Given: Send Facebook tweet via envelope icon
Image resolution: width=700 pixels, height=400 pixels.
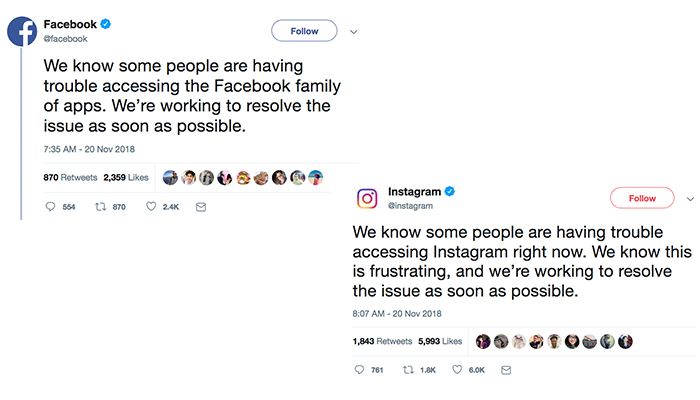Looking at the screenshot, I should (201, 207).
